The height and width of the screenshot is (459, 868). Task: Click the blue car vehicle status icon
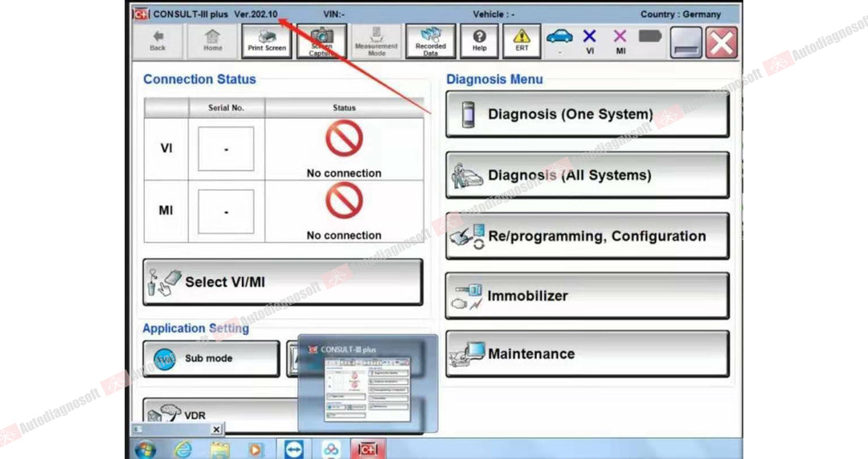pos(559,37)
